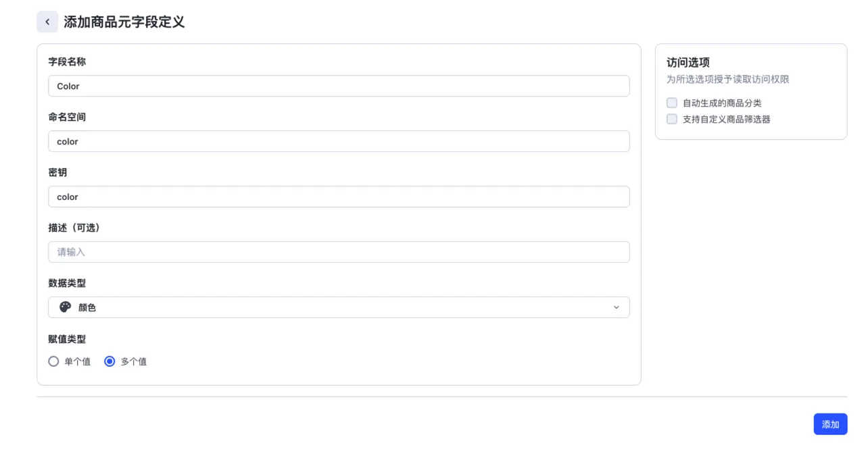
Task: Click the 添加商品元字段定义 page title
Action: 124,22
